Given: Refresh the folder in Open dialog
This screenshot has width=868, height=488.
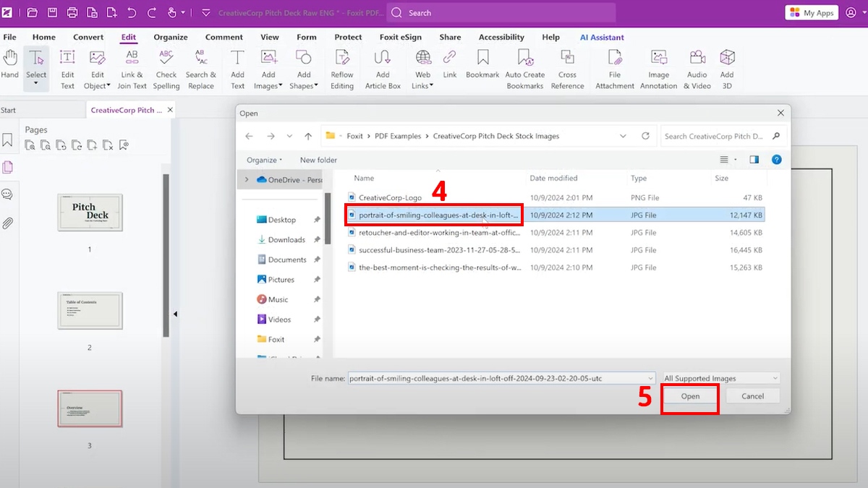Looking at the screenshot, I should click(645, 136).
